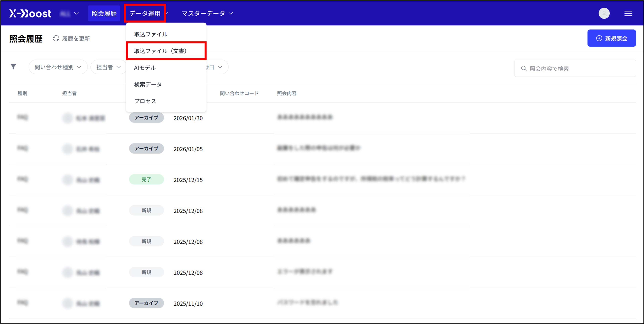Open the user profile avatar
Image resolution: width=644 pixels, height=324 pixels.
tap(604, 13)
